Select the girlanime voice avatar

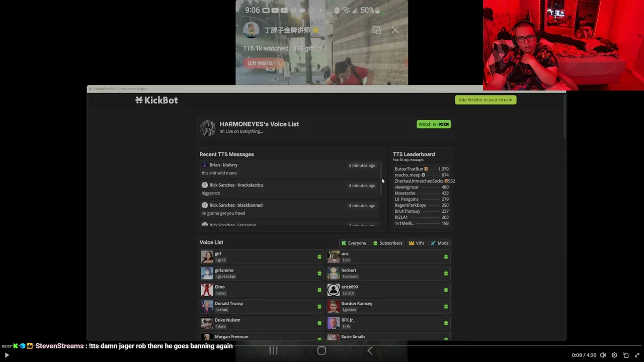coord(207,273)
